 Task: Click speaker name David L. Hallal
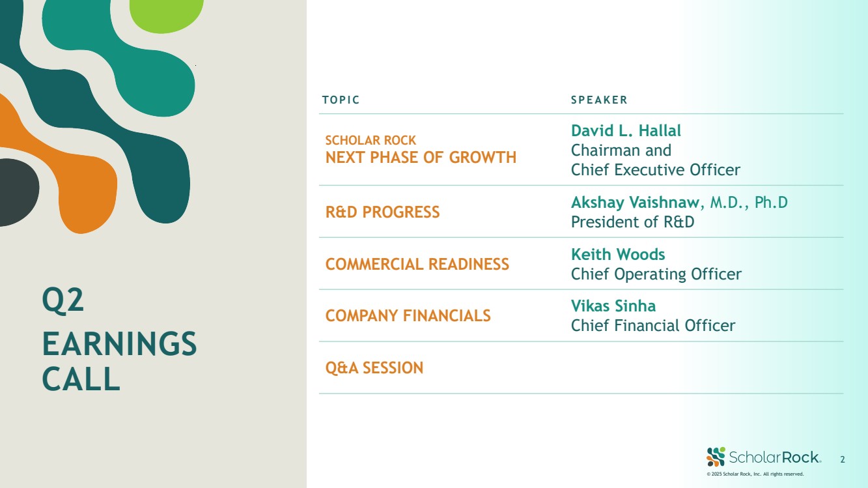pyautogui.click(x=626, y=131)
